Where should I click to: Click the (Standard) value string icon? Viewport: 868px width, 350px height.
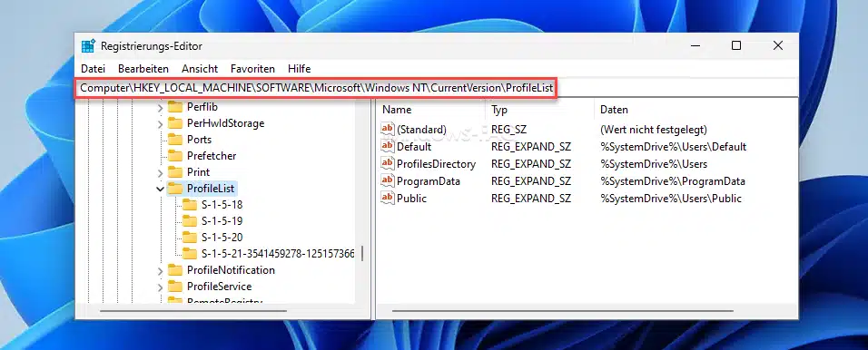[388, 130]
